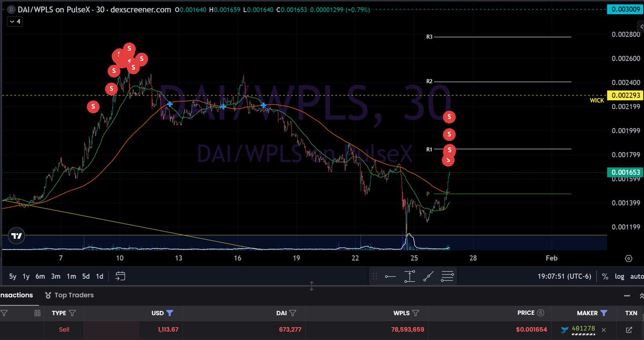Screen dimensions: 644x340
Task: Open the date column calendar icon
Action: [37, 313]
